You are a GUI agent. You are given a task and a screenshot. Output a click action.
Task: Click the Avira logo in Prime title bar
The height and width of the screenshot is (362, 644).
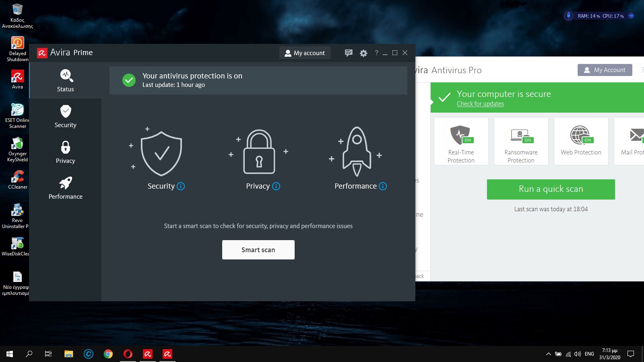tap(42, 53)
